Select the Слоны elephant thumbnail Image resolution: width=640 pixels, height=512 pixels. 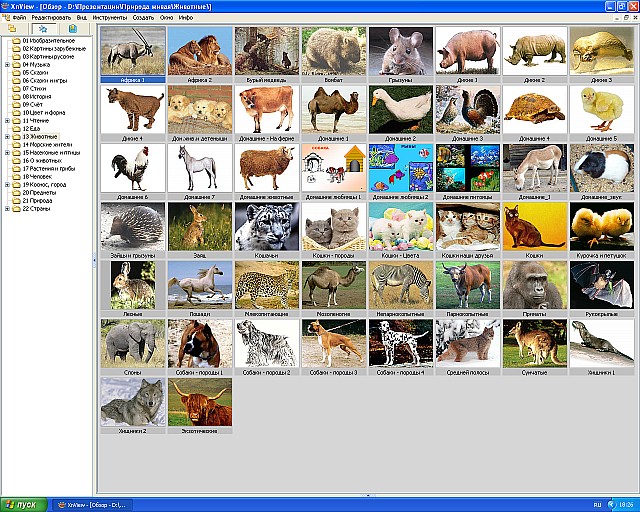click(x=133, y=343)
